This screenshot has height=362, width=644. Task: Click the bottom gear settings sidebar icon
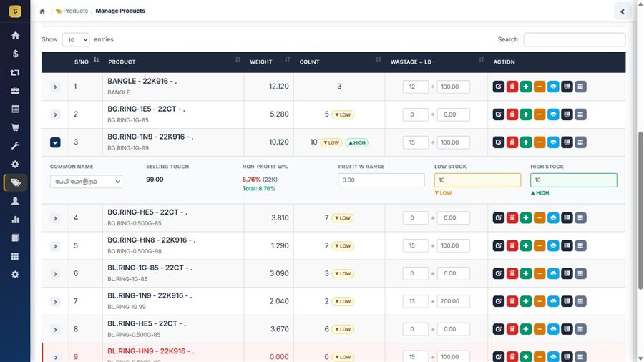coord(15,275)
